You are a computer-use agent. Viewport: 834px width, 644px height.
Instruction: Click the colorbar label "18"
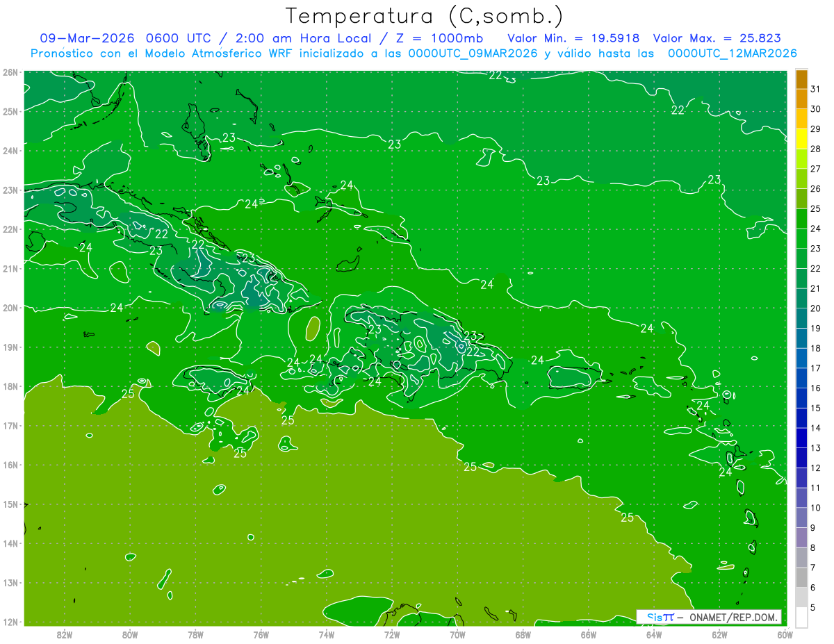[816, 348]
